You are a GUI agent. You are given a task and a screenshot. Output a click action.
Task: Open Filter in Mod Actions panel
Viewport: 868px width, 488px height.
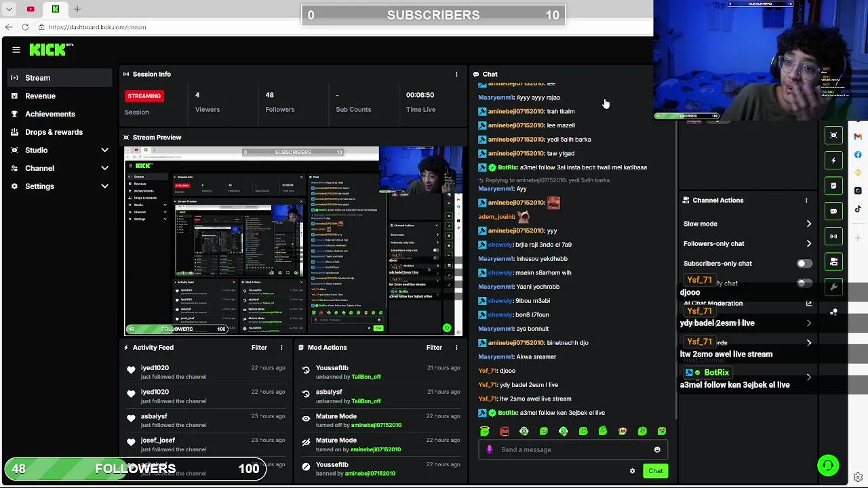(x=434, y=348)
